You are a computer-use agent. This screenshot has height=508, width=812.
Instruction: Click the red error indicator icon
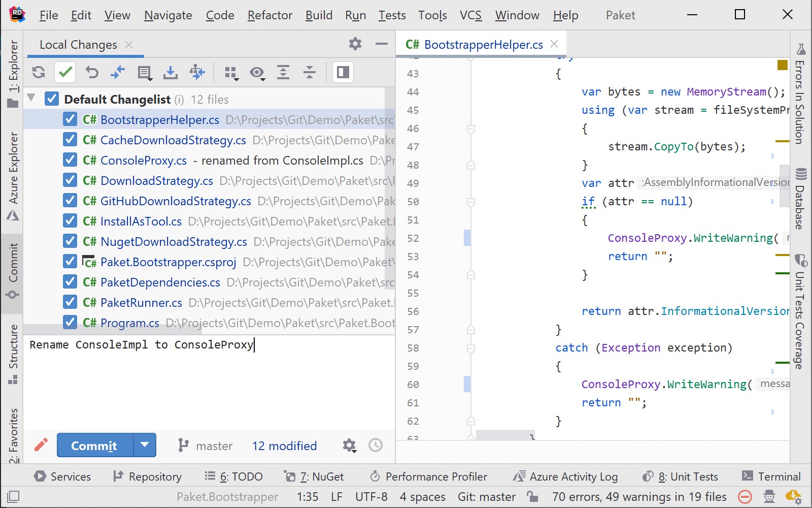coord(745,496)
